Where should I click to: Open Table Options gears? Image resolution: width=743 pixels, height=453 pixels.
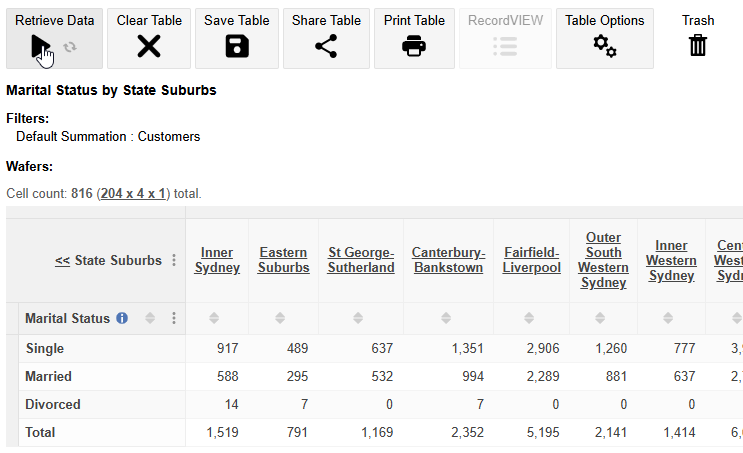[604, 45]
